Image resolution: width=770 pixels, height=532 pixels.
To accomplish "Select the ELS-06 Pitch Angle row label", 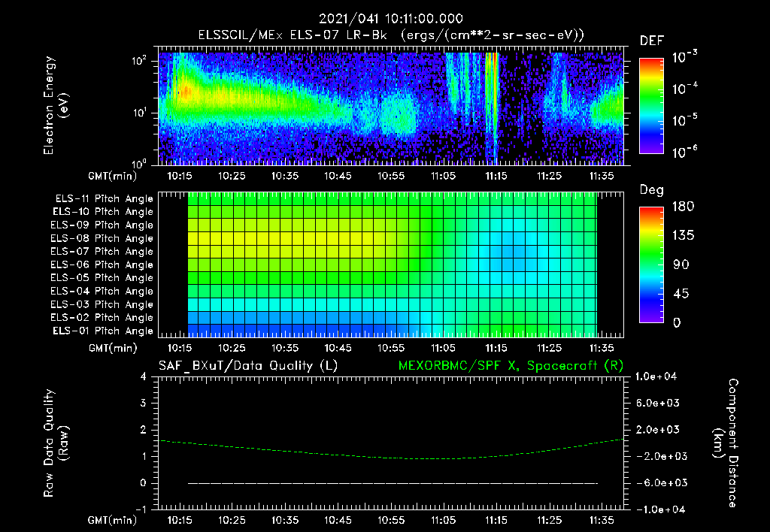I will tap(102, 264).
